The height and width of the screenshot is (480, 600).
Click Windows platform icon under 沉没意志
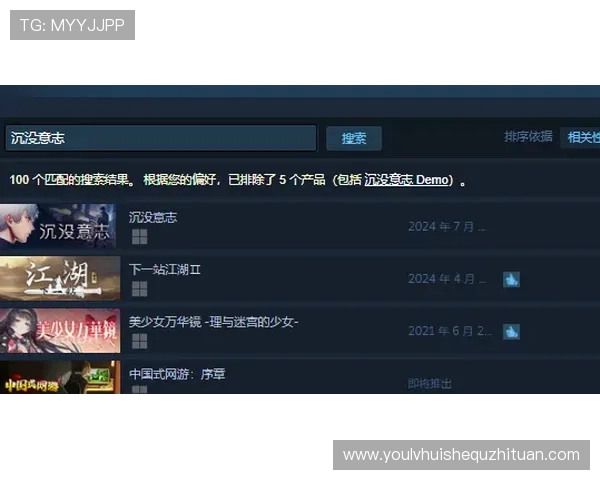(x=139, y=237)
